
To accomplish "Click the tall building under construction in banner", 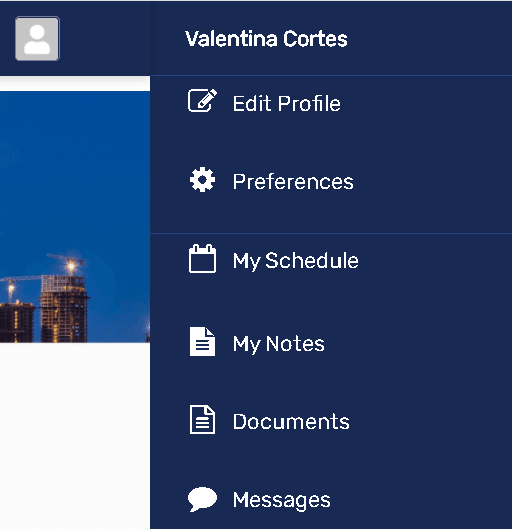I will click(64, 309).
